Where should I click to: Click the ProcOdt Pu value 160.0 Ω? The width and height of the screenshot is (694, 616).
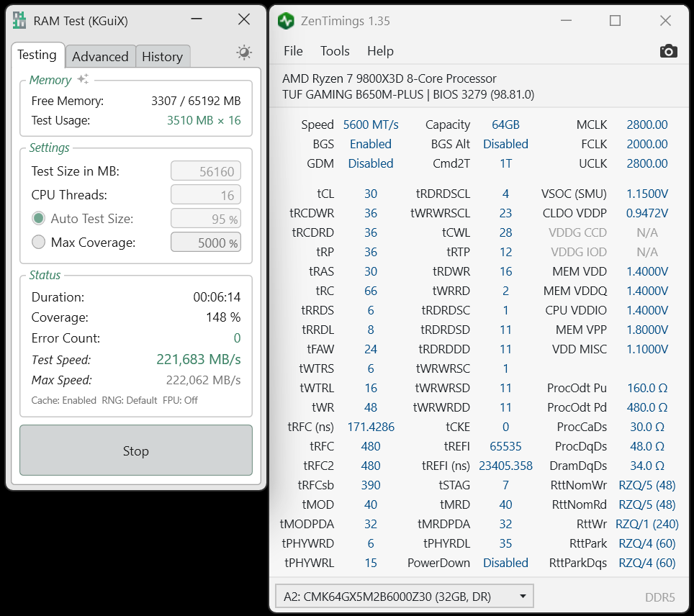click(x=646, y=388)
